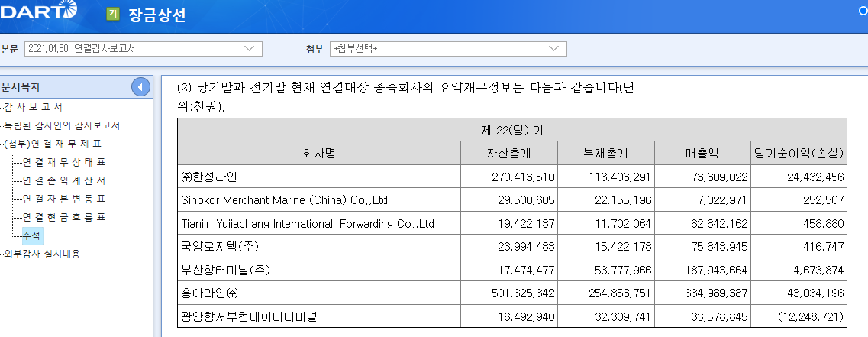Select (첨부)연결재무제표 tree node

coord(53,144)
